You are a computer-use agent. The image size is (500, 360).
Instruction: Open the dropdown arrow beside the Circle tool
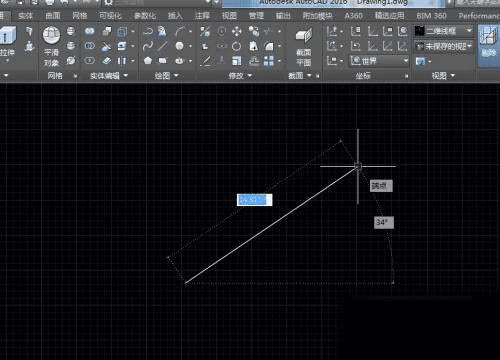[191, 46]
